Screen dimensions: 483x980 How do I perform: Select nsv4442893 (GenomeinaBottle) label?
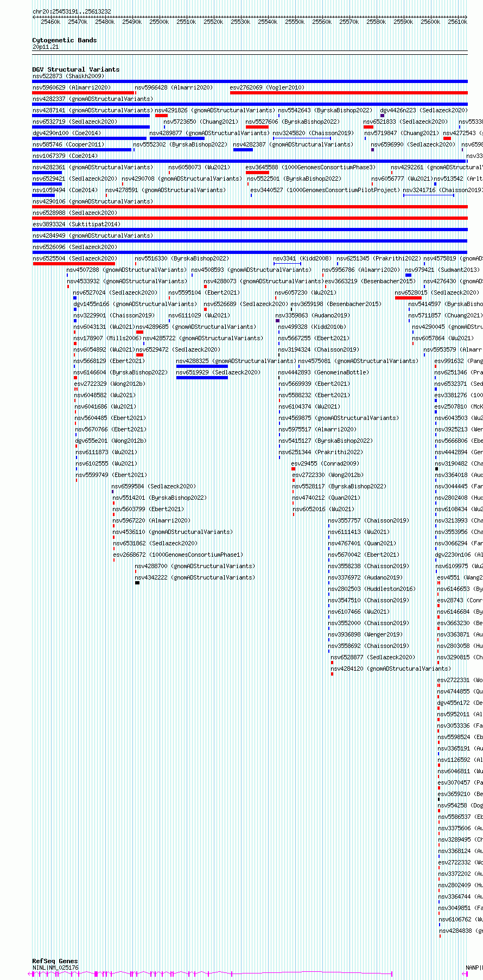point(323,372)
